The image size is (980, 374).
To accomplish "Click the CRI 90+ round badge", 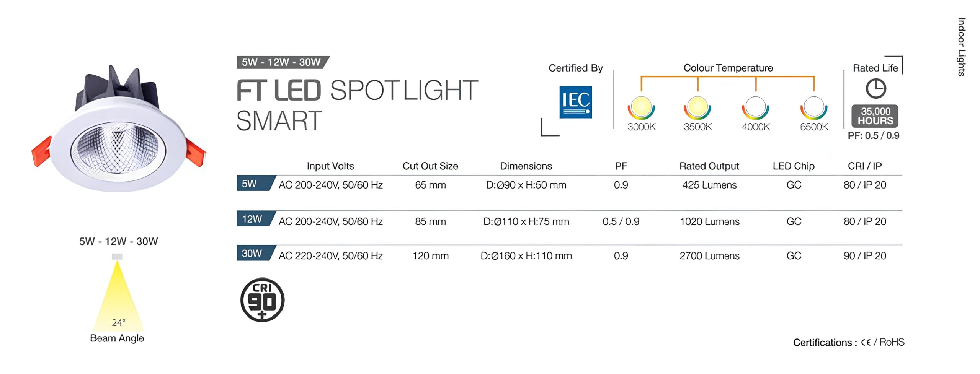I will (262, 300).
